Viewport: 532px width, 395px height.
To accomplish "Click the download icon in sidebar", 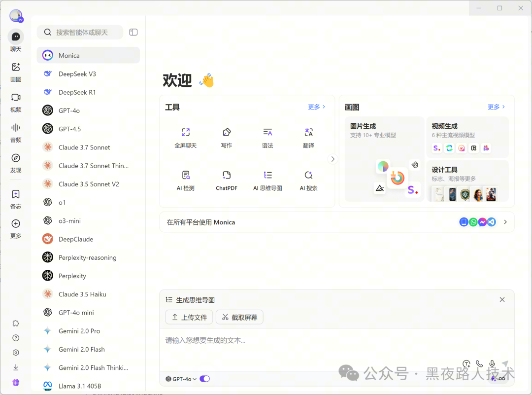I will 16,367.
